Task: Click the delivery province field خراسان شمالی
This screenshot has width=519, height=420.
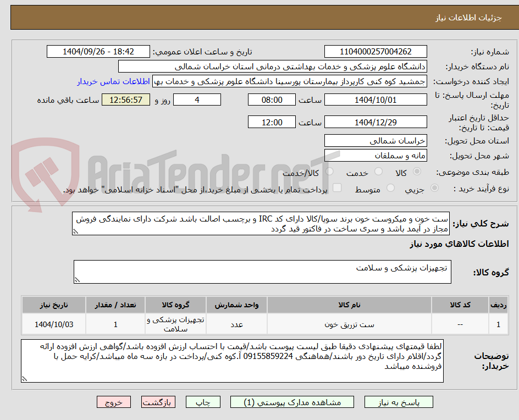Action: [376, 141]
